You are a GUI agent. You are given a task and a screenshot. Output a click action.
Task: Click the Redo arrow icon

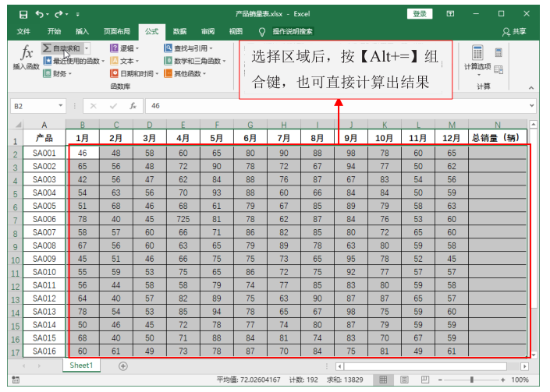[59, 14]
